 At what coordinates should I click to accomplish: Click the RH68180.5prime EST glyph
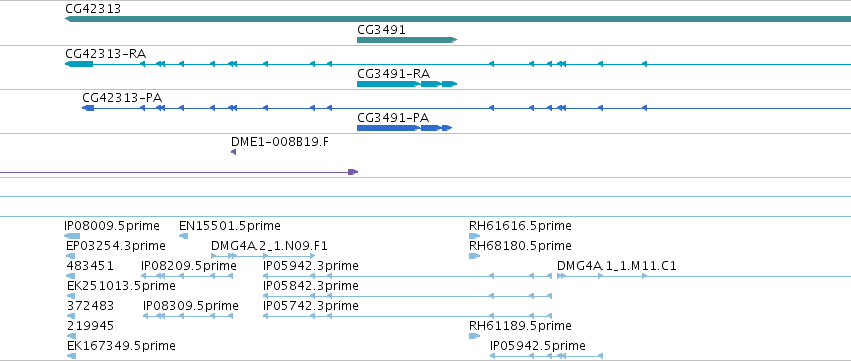tap(474, 256)
